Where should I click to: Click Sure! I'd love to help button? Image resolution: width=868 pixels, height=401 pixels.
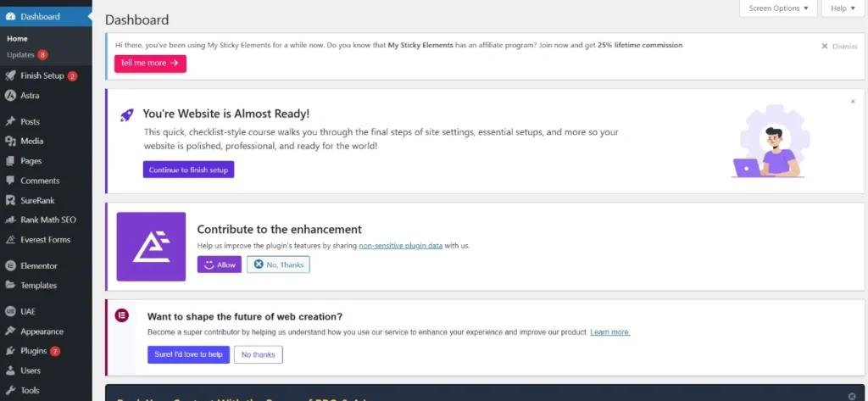pos(188,354)
